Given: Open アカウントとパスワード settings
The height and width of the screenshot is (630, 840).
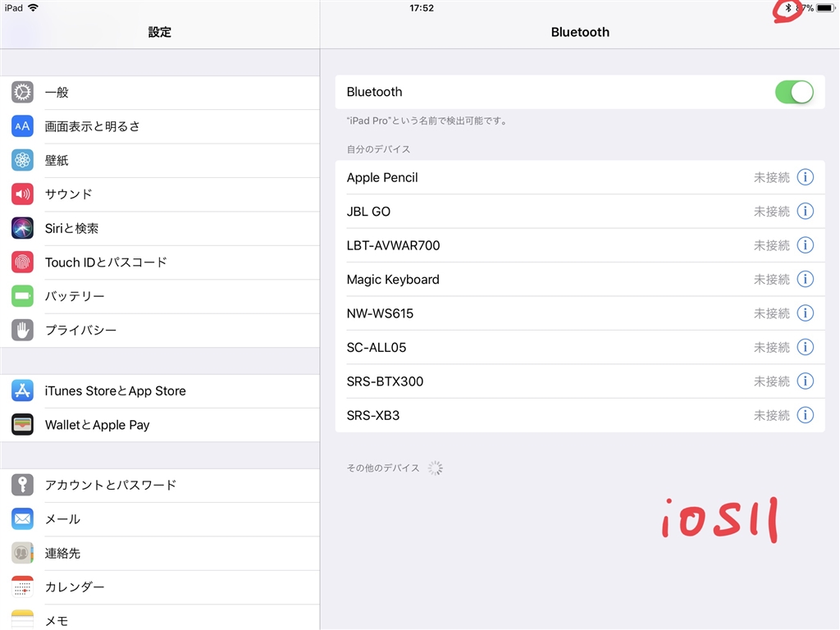Looking at the screenshot, I should click(x=160, y=485).
